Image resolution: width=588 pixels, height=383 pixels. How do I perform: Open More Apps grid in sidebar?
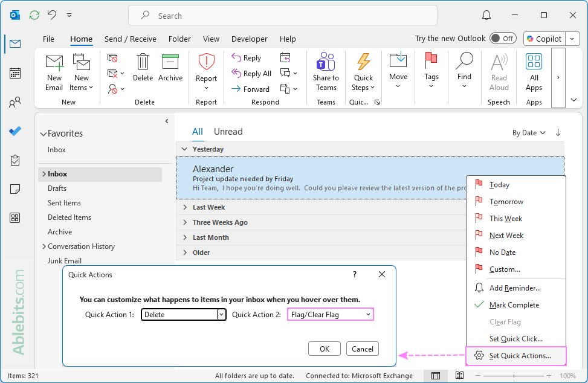(15, 217)
